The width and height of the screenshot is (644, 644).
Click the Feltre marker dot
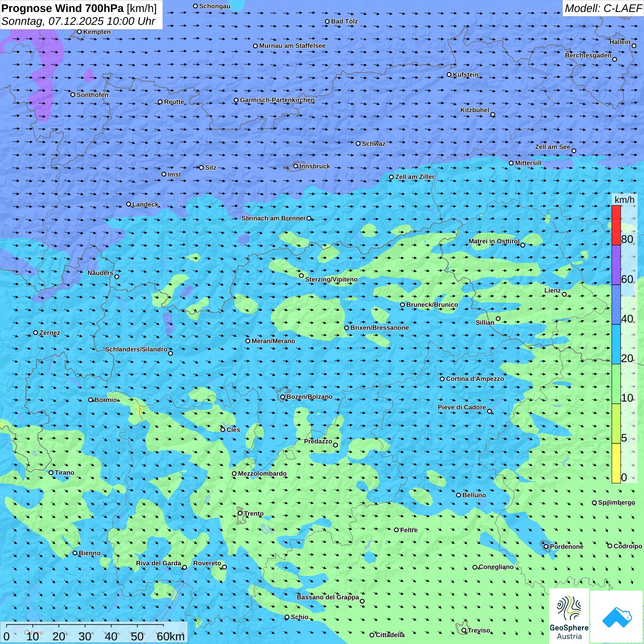396,530
